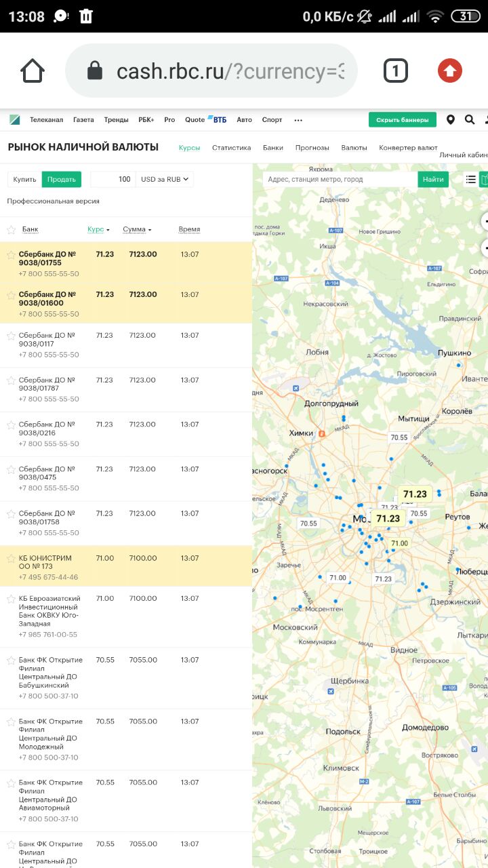Open the Android trash notification icon

86,16
